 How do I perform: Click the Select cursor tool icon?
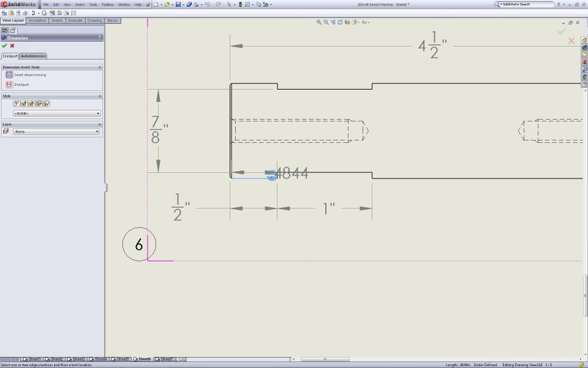pos(229,4)
